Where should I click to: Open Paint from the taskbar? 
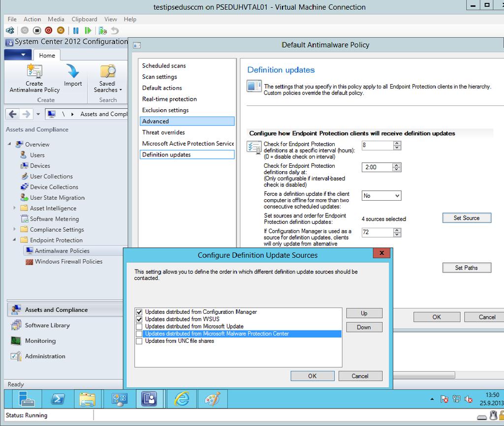click(213, 399)
